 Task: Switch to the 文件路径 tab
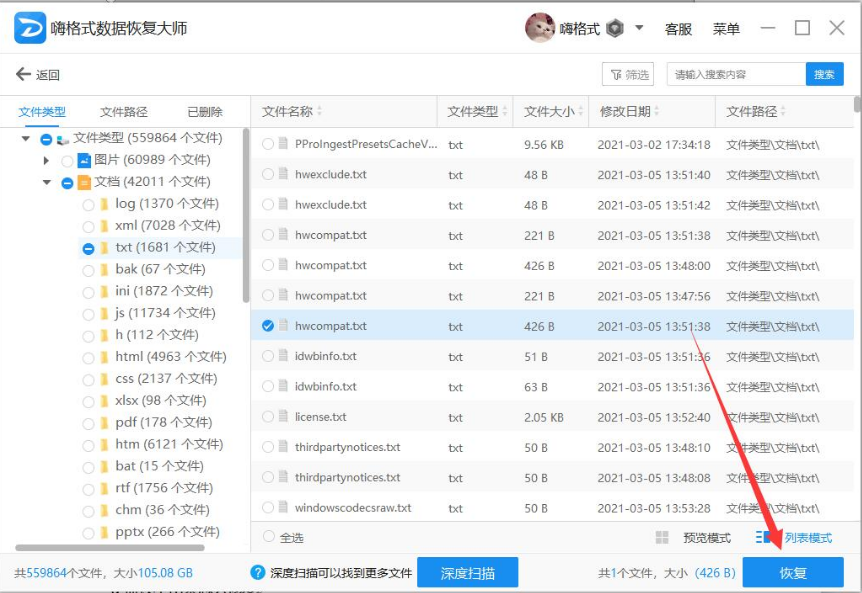[124, 112]
